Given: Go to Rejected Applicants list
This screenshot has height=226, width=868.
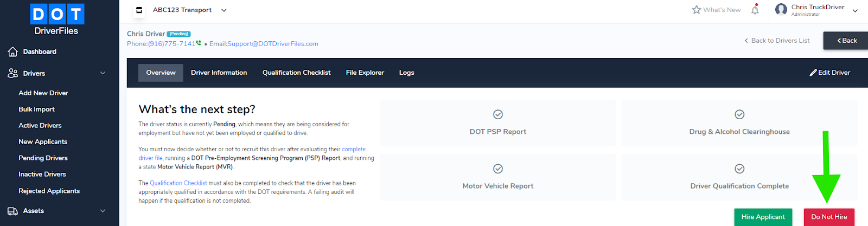Looking at the screenshot, I should coord(49,191).
